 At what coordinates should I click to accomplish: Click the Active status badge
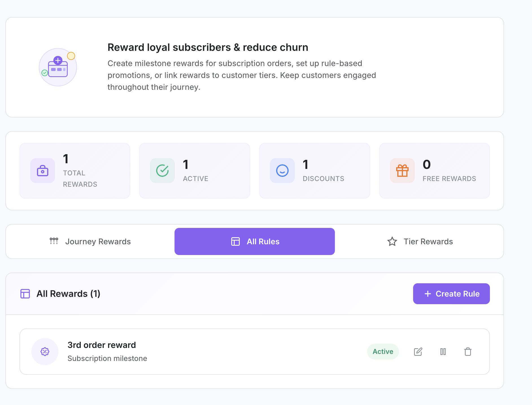point(383,352)
